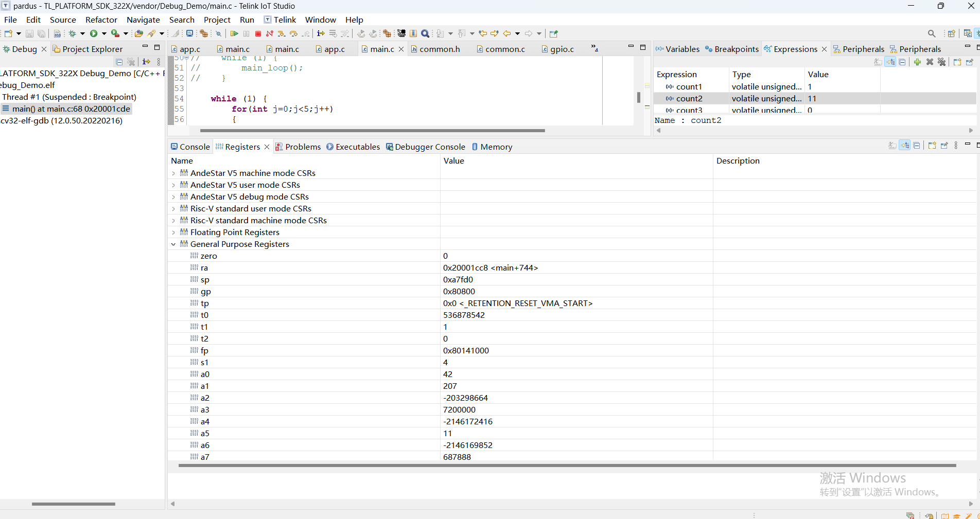Open the Registers view menu
980x519 pixels.
[956, 146]
